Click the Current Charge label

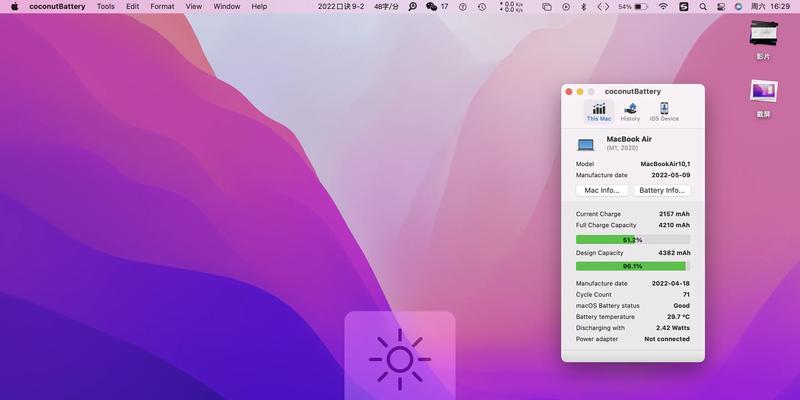[598, 214]
